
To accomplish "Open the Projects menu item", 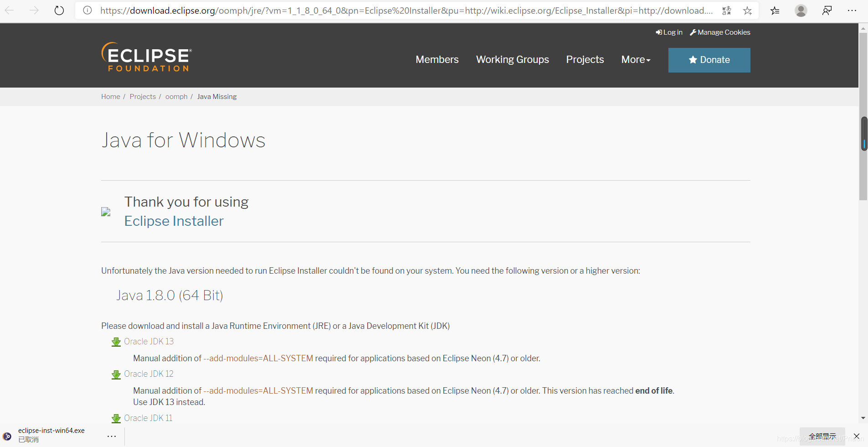I will [x=585, y=60].
